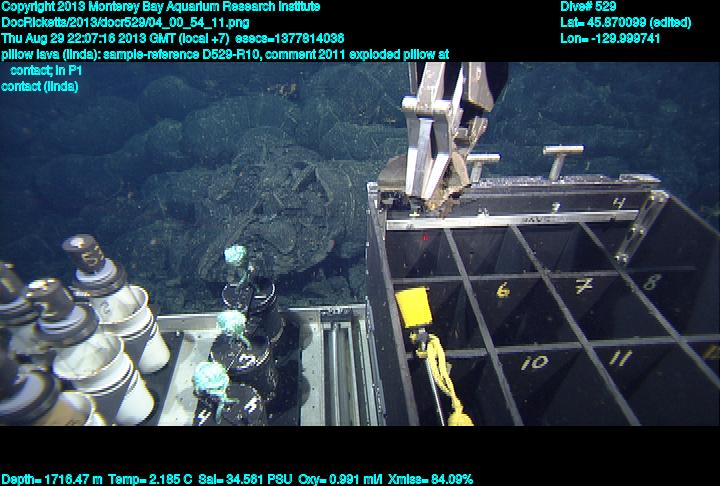This screenshot has height=486, width=720.
Task: Select the compartment labeled 7
Action: (x=583, y=287)
